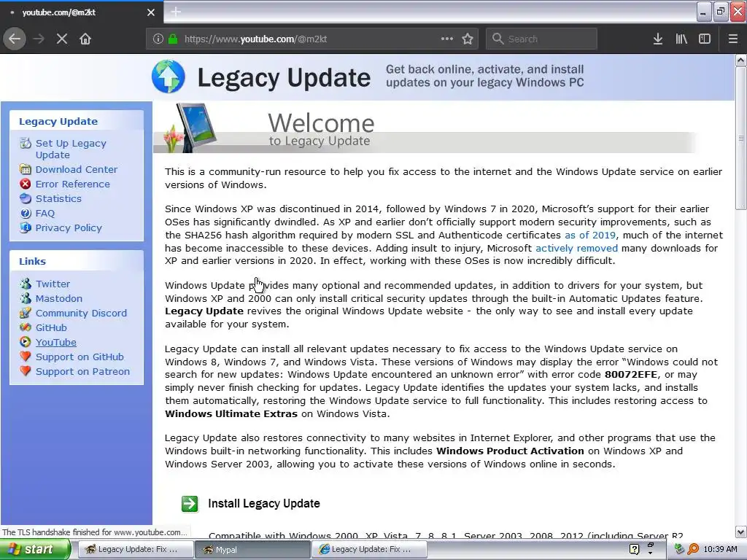The height and width of the screenshot is (560, 747).
Task: Show site information for youtube.com
Action: pyautogui.click(x=158, y=39)
